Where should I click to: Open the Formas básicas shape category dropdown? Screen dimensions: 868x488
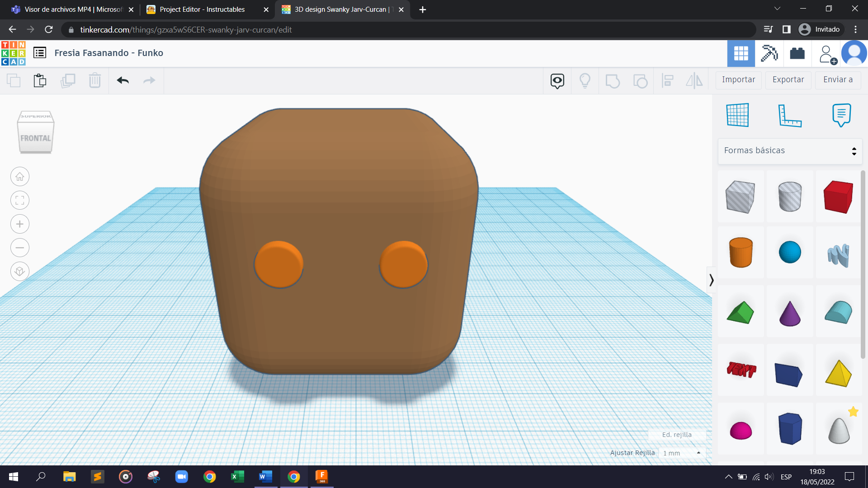click(x=790, y=150)
